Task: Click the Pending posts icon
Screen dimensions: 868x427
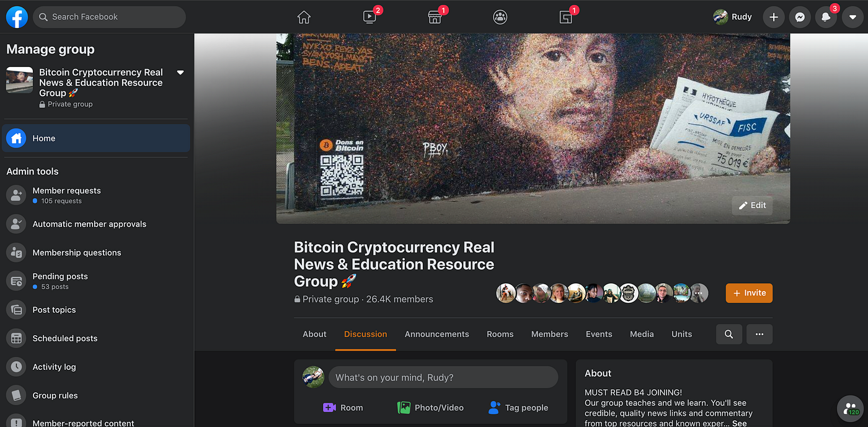Action: [x=16, y=281]
